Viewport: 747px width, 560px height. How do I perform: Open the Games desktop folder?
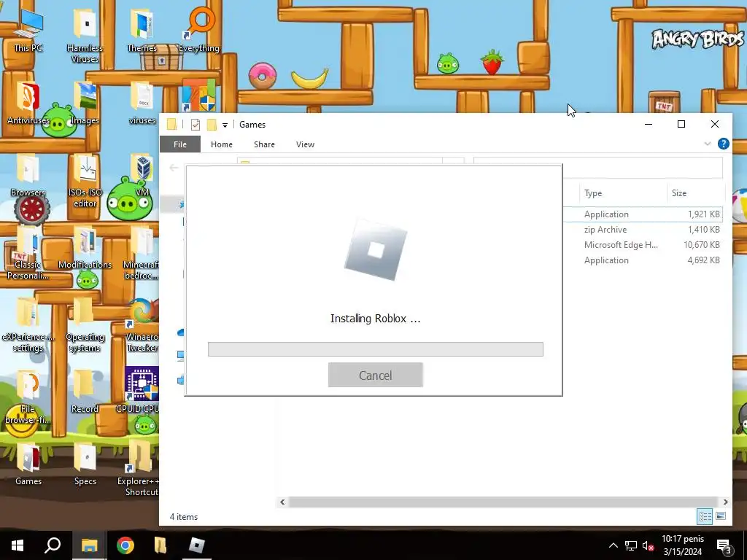tap(28, 464)
